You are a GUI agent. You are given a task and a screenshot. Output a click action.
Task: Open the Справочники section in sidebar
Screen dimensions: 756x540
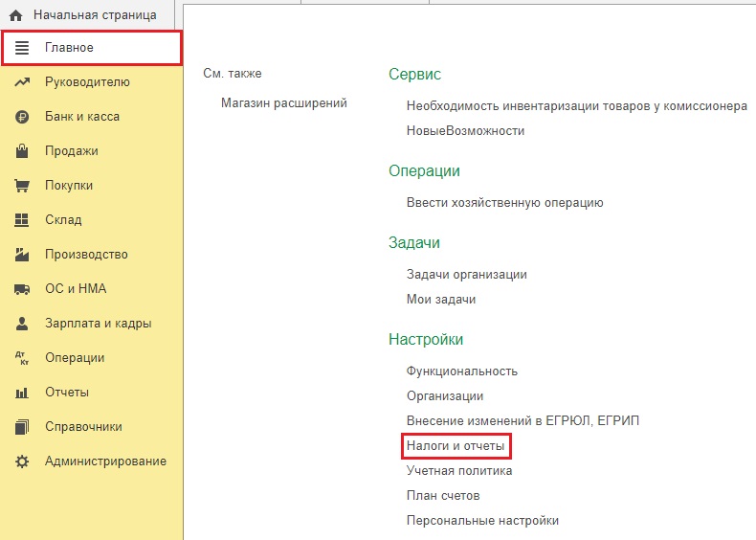(x=83, y=427)
